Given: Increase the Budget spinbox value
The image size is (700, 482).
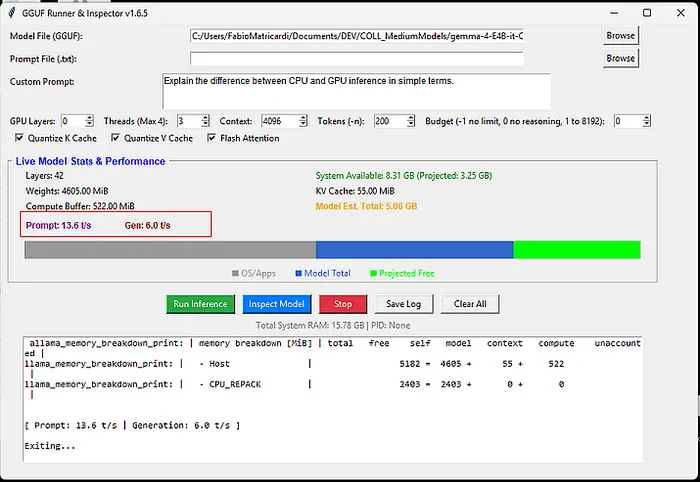Looking at the screenshot, I should point(646,117).
